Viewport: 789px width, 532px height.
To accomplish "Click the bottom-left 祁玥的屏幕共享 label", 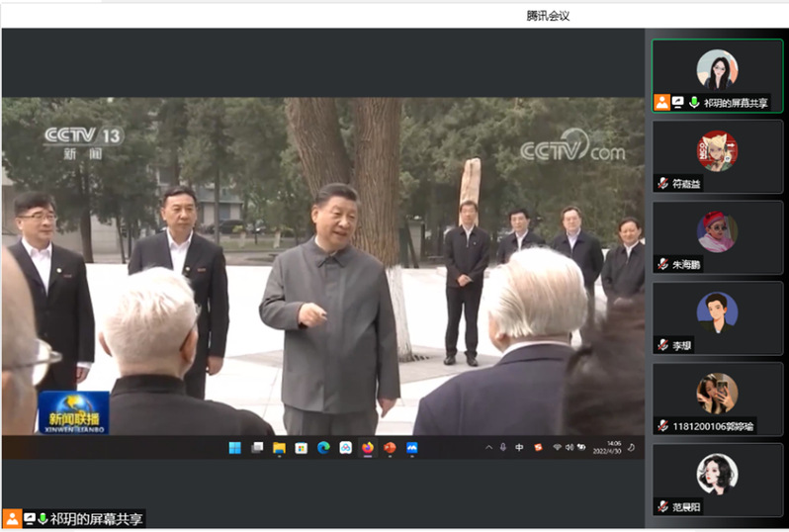I will [96, 519].
